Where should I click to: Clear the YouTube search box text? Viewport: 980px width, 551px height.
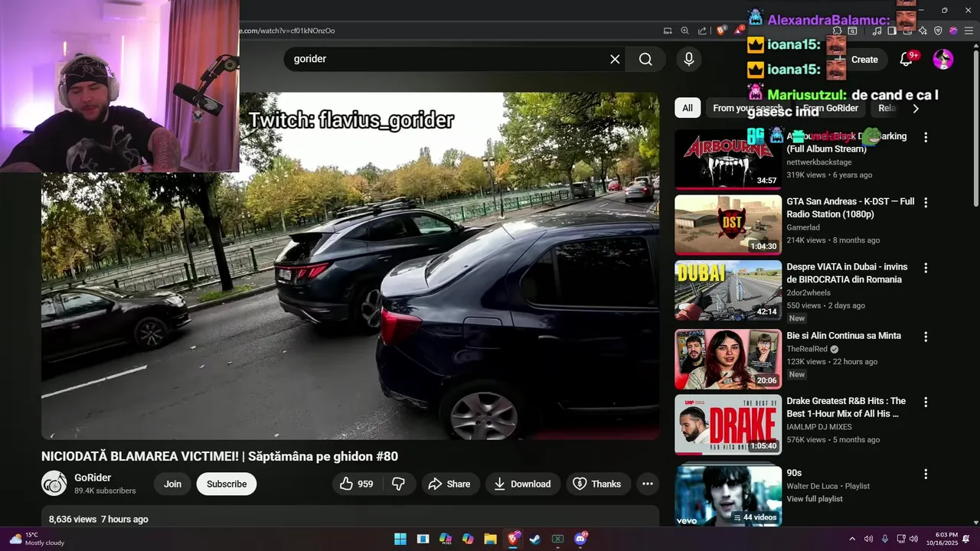[615, 59]
